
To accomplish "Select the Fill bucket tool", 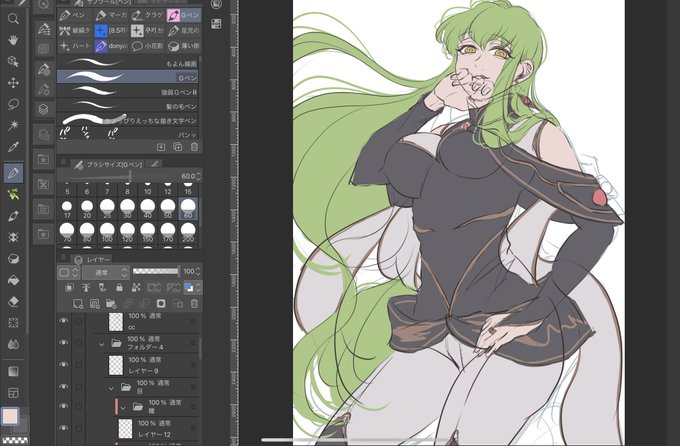I will [13, 280].
